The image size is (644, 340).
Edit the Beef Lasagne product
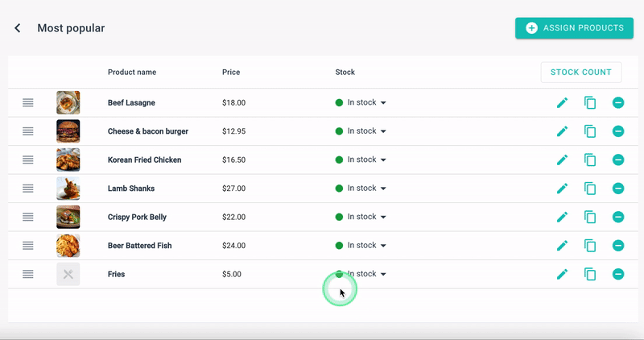coord(562,102)
